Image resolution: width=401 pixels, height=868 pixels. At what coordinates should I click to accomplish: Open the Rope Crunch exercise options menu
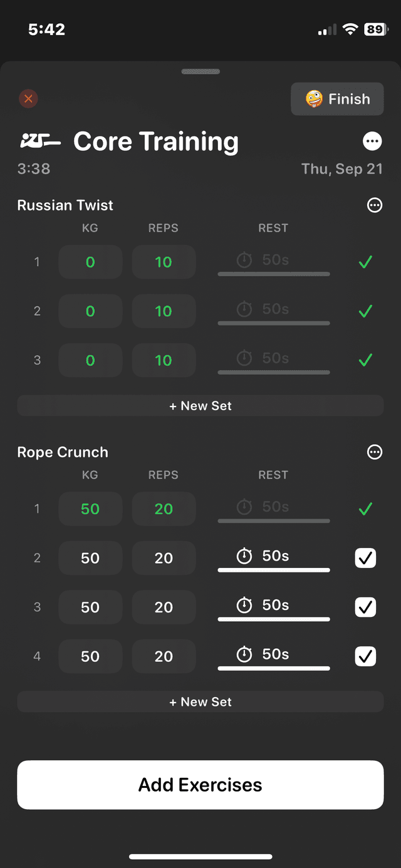pyautogui.click(x=374, y=452)
